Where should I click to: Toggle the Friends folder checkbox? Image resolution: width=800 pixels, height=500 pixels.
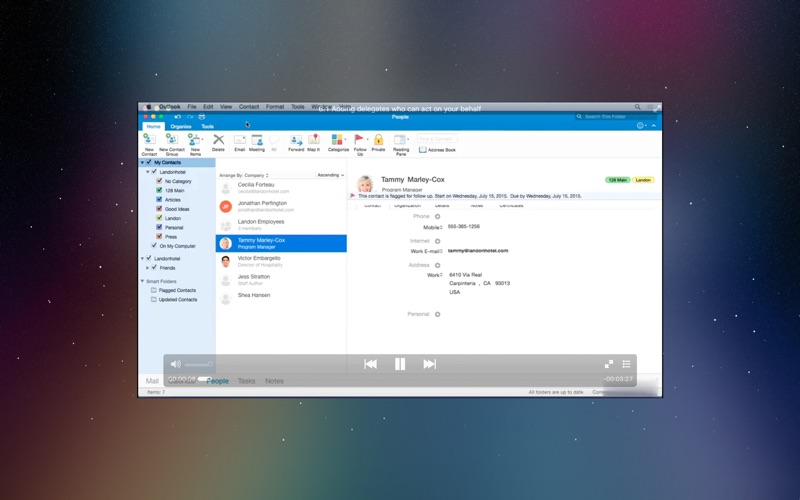(154, 267)
